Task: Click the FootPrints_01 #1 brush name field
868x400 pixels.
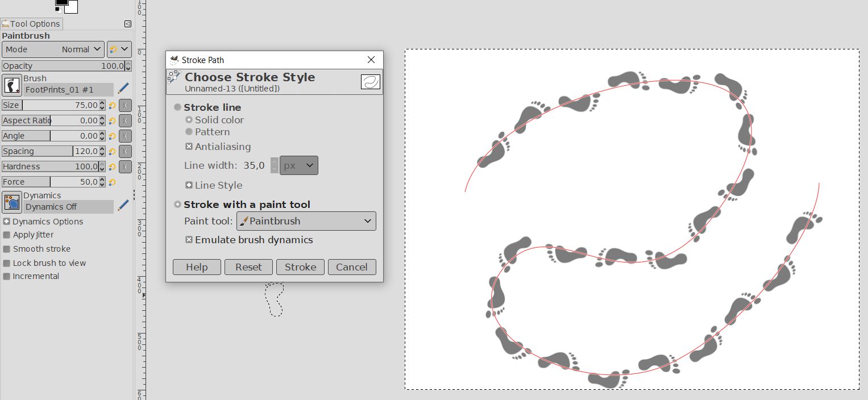Action: tap(68, 90)
